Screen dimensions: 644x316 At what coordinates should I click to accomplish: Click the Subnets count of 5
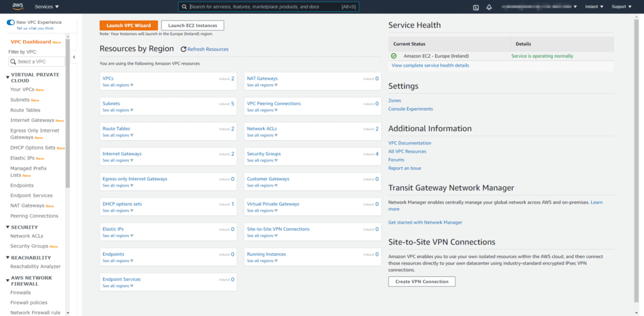(233, 104)
